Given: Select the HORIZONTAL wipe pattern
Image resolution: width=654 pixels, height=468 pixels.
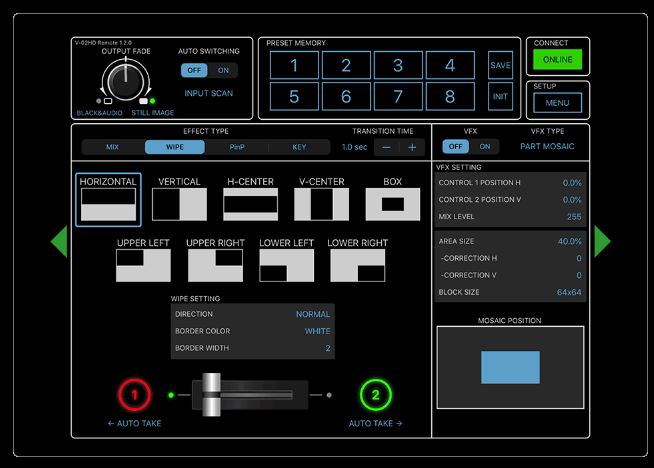Looking at the screenshot, I should pyautogui.click(x=108, y=200).
